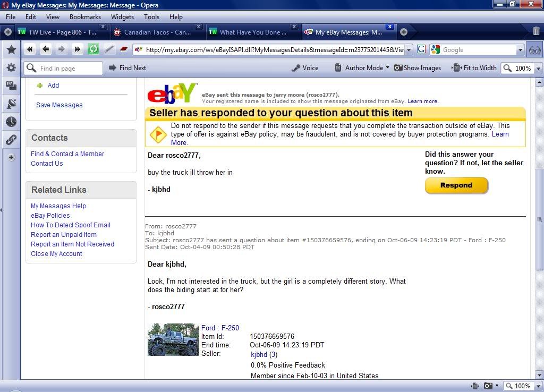
Task: Expand the Author Mode dropdown
Action: (387, 67)
